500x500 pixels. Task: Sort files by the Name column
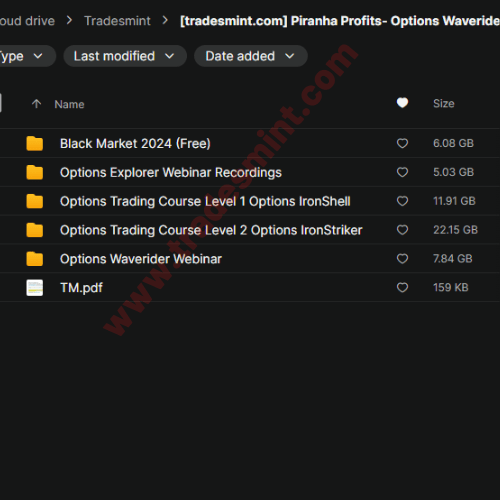pos(69,104)
